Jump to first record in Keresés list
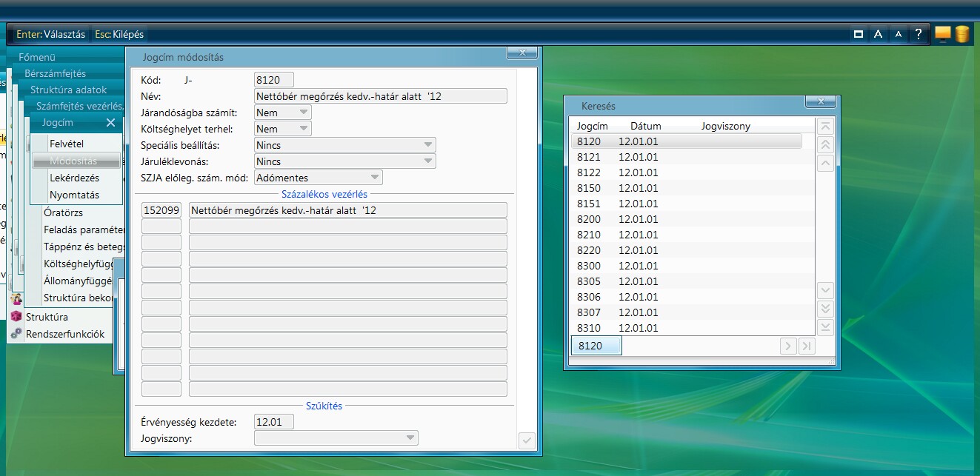The width and height of the screenshot is (980, 476). click(x=825, y=127)
